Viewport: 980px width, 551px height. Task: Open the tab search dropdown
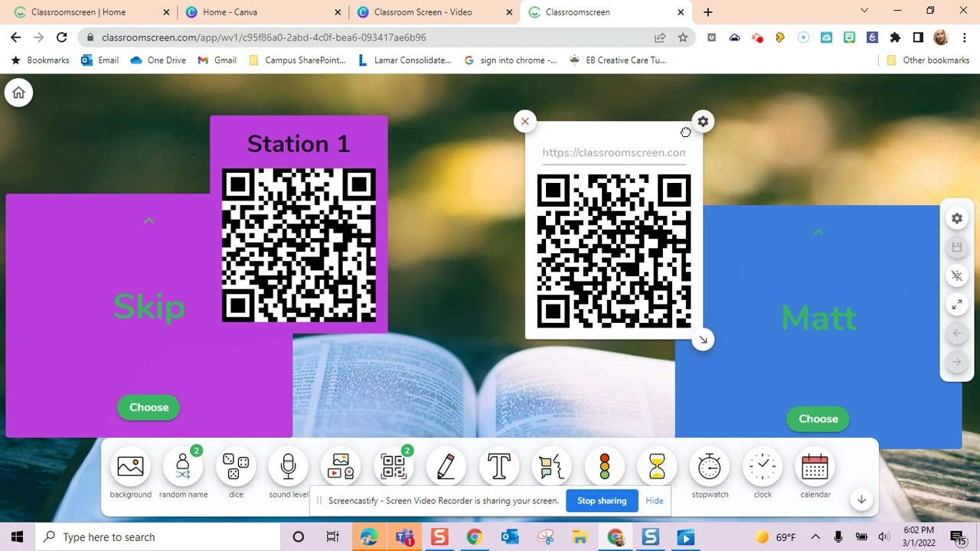pyautogui.click(x=864, y=11)
